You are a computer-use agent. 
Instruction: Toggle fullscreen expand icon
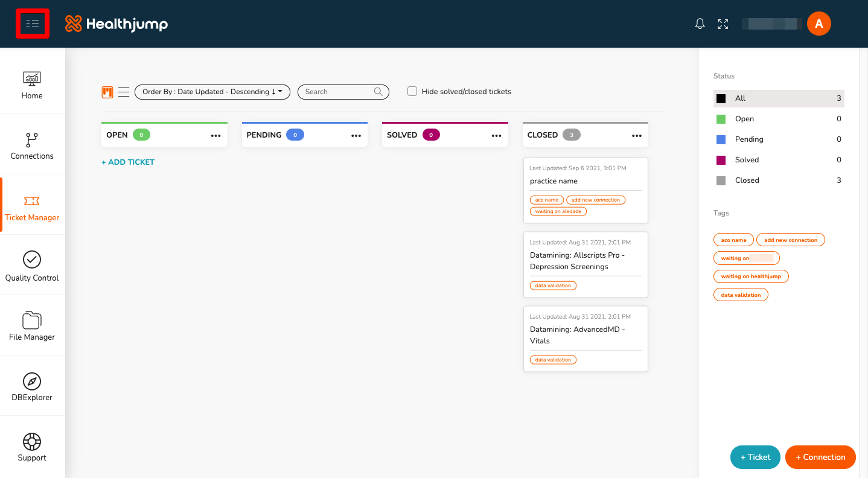pos(723,24)
